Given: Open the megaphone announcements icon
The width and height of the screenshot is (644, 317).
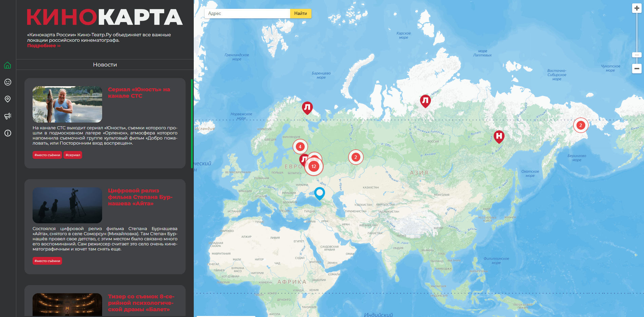Looking at the screenshot, I should tap(7, 116).
